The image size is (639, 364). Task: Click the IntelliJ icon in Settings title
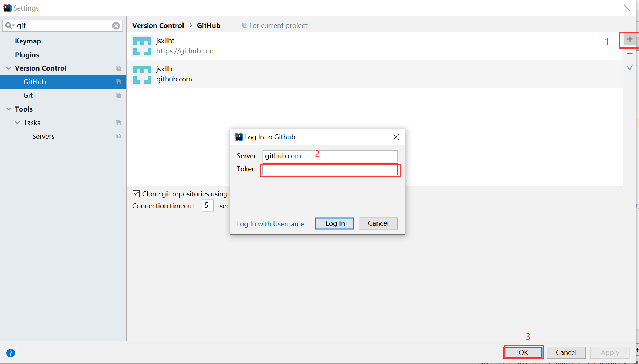tap(7, 8)
